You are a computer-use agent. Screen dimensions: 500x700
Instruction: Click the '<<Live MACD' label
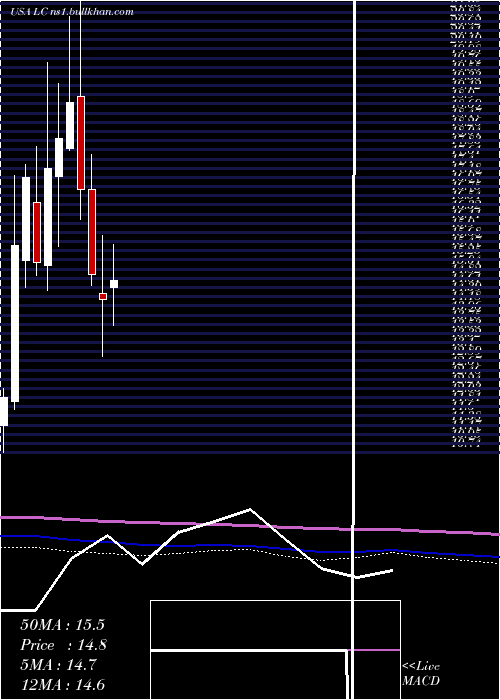(x=421, y=674)
